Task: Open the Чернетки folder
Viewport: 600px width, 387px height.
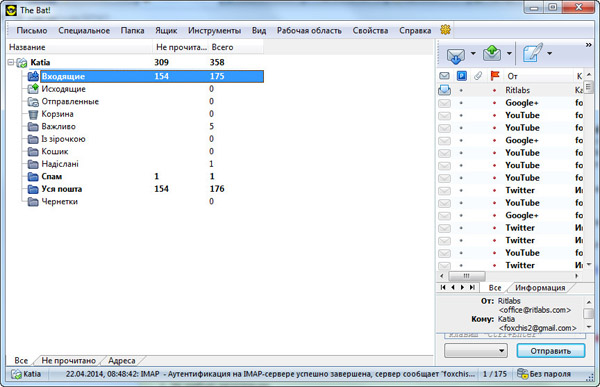Action: coord(59,202)
